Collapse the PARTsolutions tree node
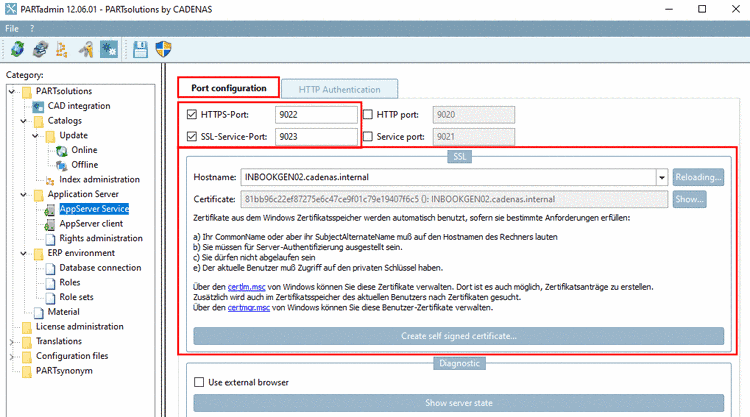Screen dimensions: 750x417 [12, 91]
